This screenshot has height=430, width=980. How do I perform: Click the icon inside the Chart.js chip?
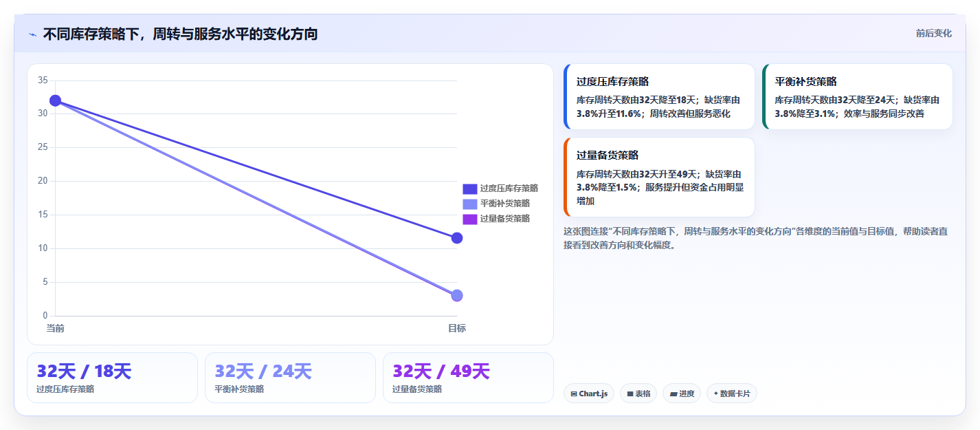(574, 394)
